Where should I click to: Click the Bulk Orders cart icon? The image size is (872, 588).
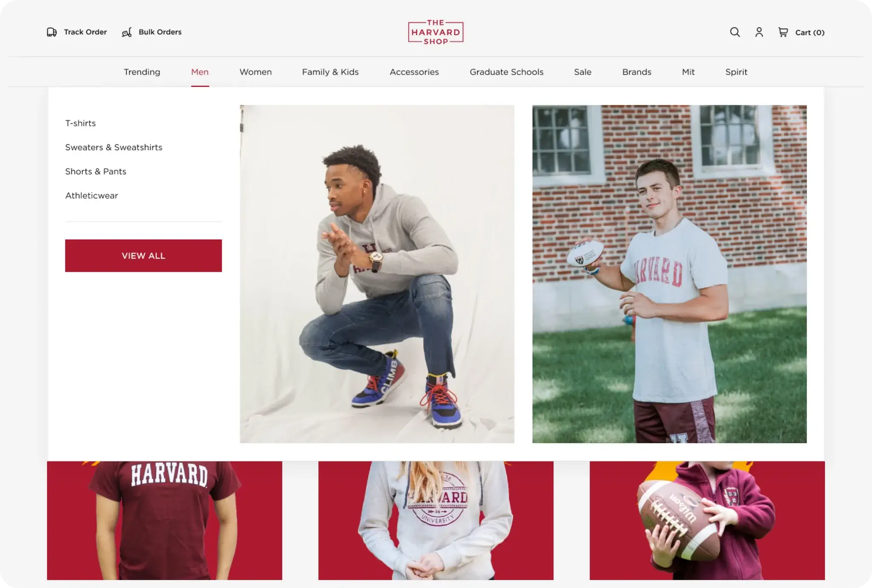click(x=127, y=32)
